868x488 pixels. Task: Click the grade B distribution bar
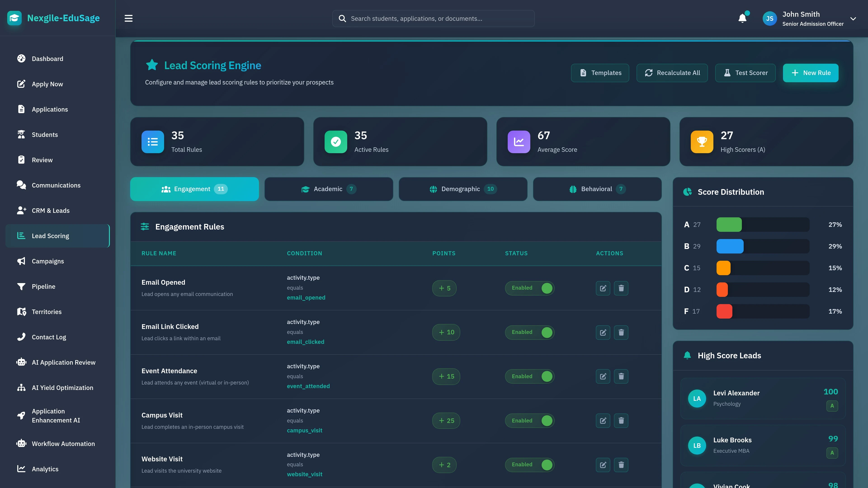coord(730,246)
